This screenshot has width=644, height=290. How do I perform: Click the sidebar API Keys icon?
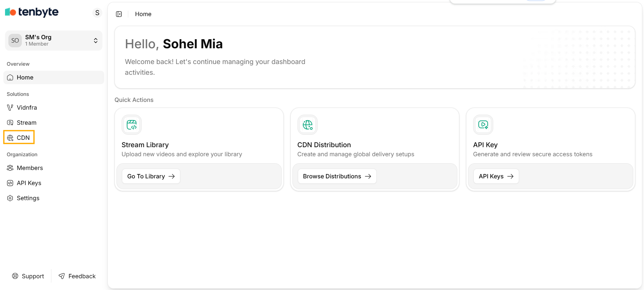[10, 183]
